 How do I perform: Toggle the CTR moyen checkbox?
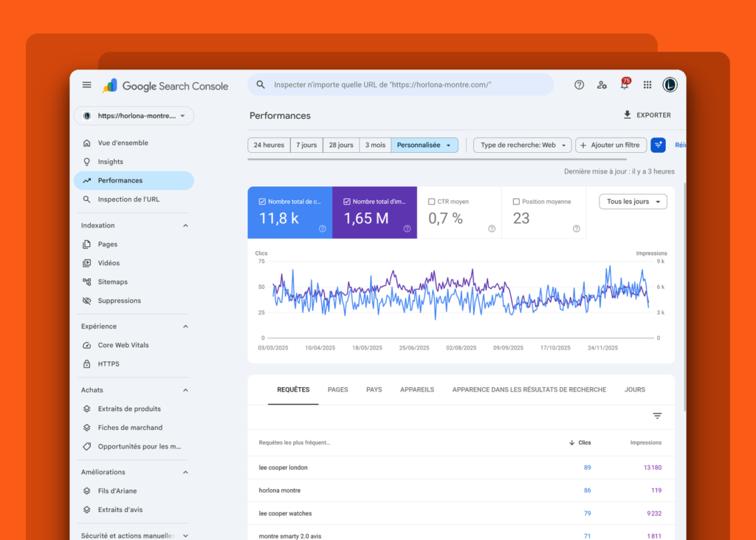(431, 202)
